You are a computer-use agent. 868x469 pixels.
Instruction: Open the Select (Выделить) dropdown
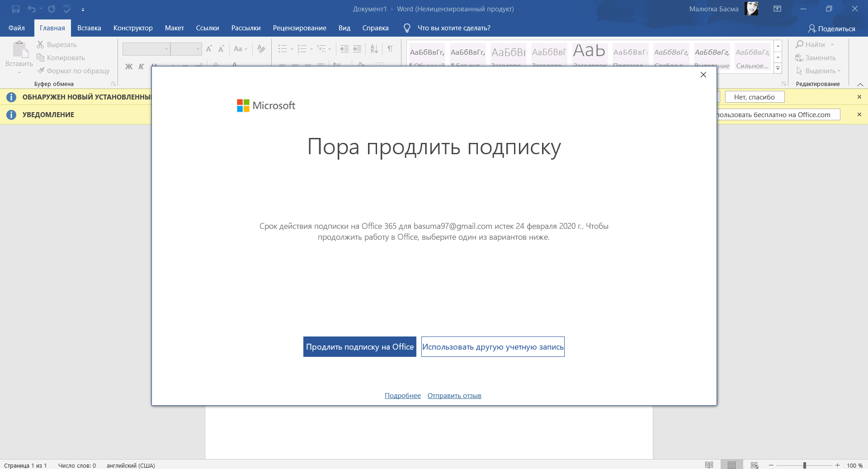(x=818, y=71)
